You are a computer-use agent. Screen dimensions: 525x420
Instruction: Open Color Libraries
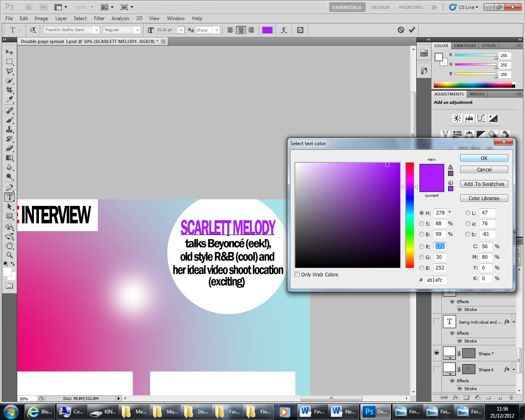[484, 198]
